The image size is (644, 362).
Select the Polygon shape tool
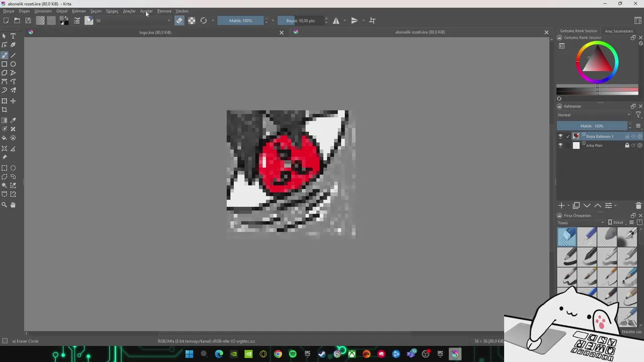5,73
